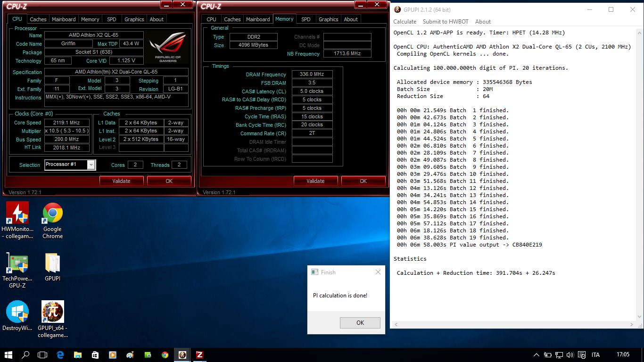Select About tab in left CPU-Z window

[157, 19]
